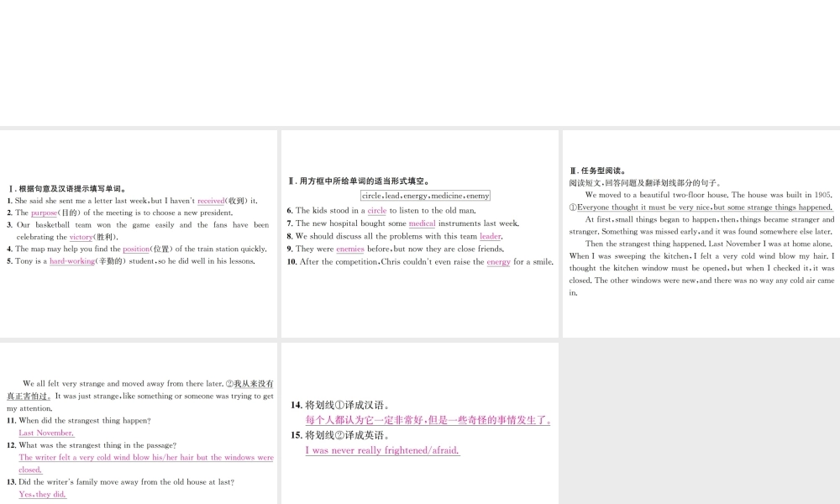Click the heading "Ⅱ. 用方框中所给单词的适当形式填空"
Image resolution: width=840 pixels, height=504 pixels.
coord(359,181)
